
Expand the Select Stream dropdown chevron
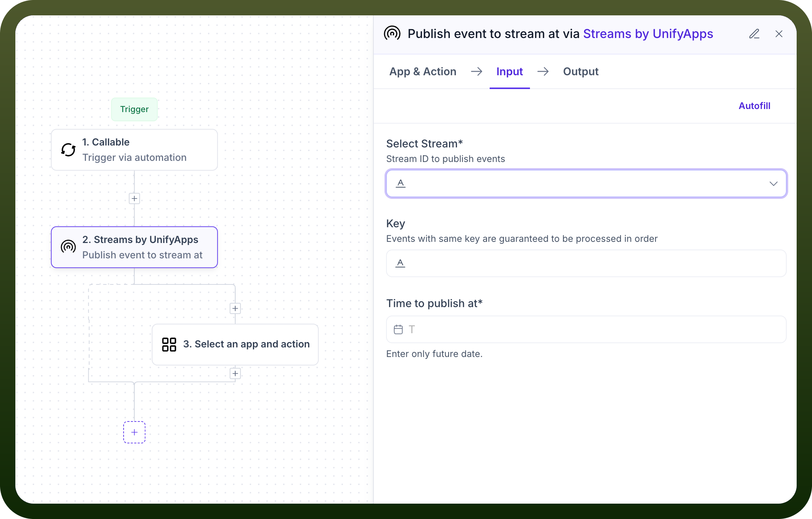(x=774, y=183)
